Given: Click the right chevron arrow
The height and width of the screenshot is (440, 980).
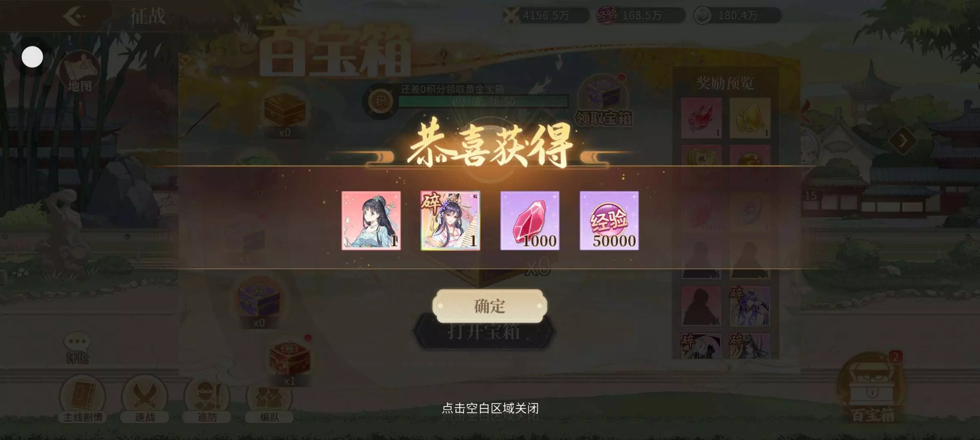Looking at the screenshot, I should coord(902,141).
